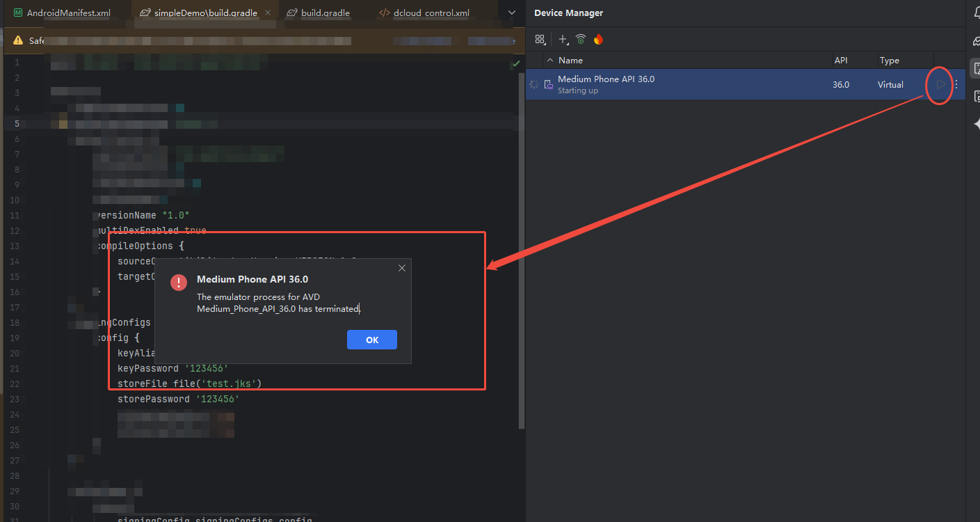
Task: Click the Gemini sparkle icon in sidebar
Action: (975, 124)
